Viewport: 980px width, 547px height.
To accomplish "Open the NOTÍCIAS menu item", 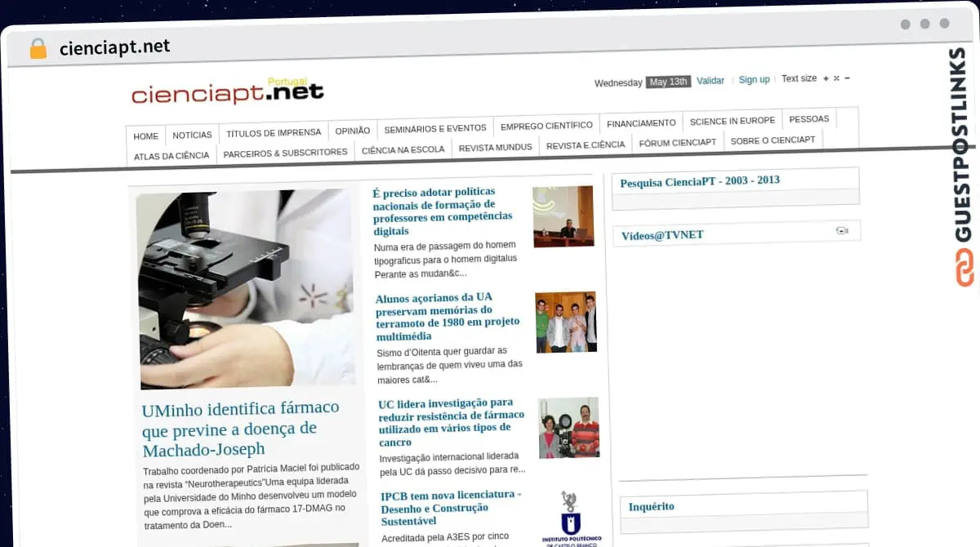I will [x=192, y=135].
